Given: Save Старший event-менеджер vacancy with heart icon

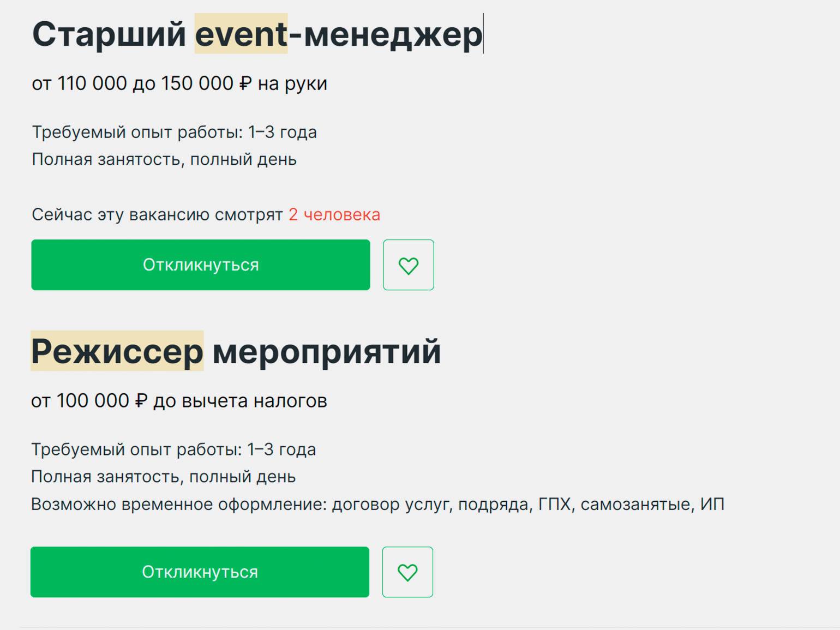Looking at the screenshot, I should pos(408,265).
